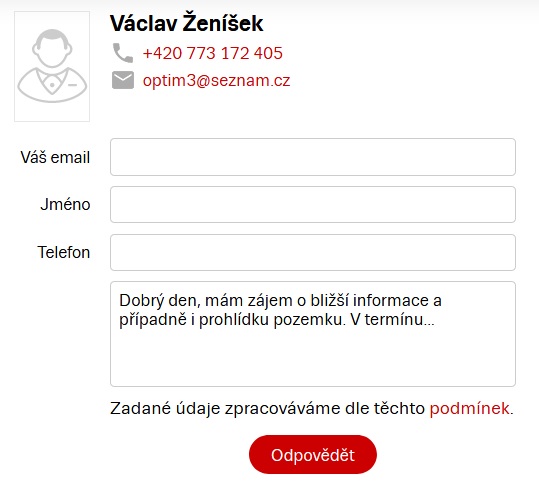Open the agent avatar placeholder image
This screenshot has width=539, height=495.
52,66
